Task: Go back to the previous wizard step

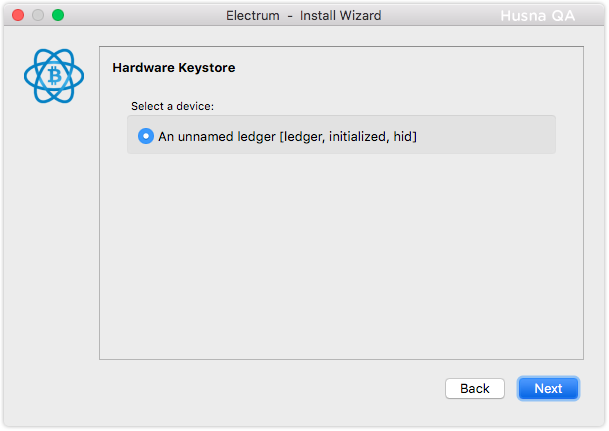Action: click(x=475, y=388)
